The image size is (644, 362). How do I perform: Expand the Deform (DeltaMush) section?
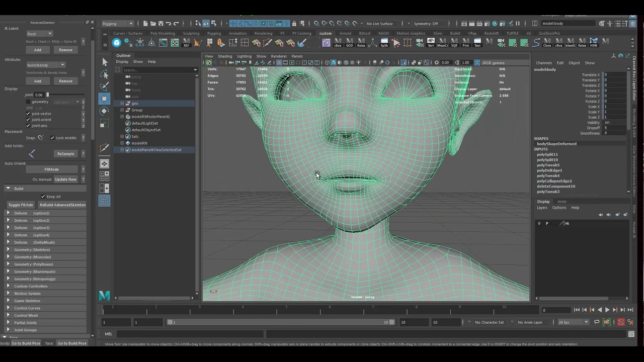pyautogui.click(x=8, y=242)
